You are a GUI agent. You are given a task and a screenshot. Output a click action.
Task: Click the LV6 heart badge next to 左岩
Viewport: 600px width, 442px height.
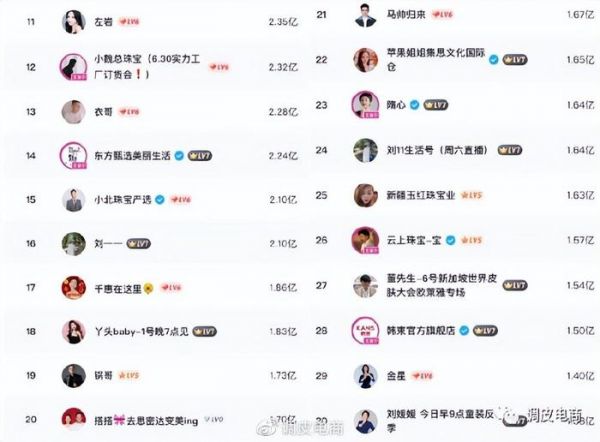point(129,21)
